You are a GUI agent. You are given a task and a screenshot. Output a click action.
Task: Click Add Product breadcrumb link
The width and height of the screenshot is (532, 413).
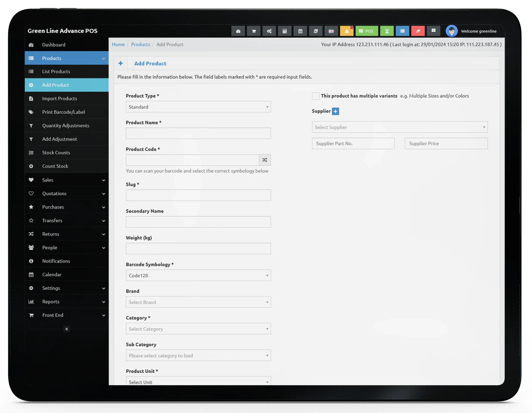tap(170, 44)
